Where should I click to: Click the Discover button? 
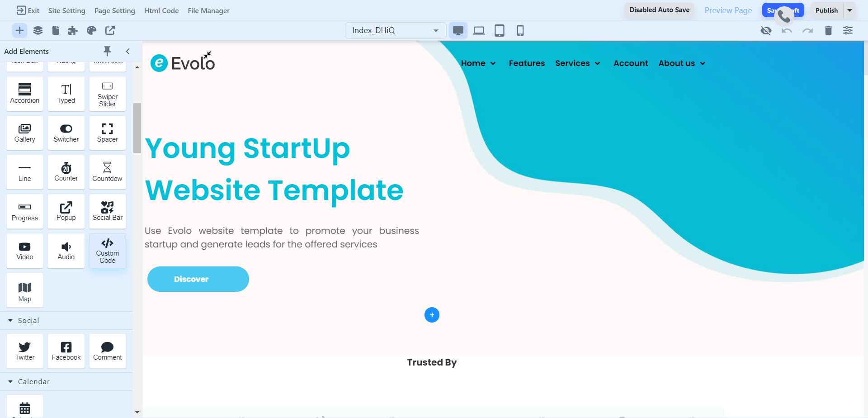[x=198, y=279]
